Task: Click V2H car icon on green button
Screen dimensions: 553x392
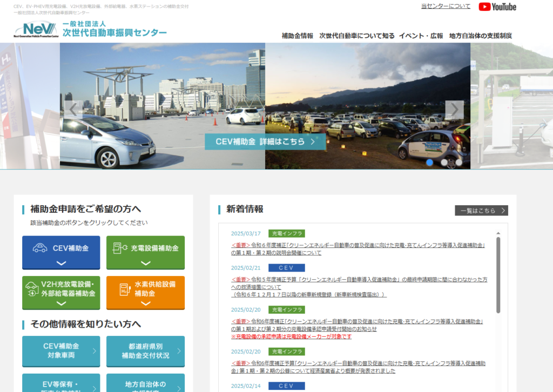Action: (32, 289)
